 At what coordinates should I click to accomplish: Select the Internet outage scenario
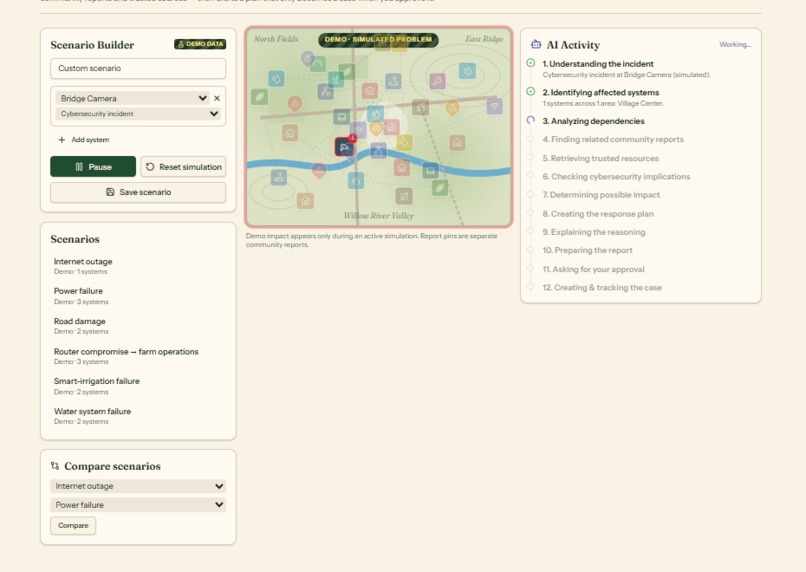138,266
